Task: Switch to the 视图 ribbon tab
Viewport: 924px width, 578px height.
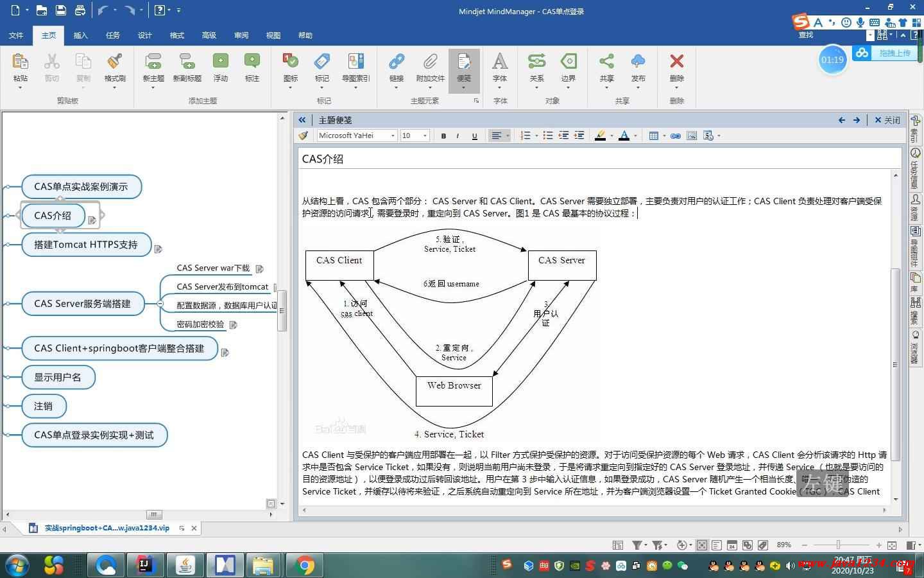Action: pyautogui.click(x=273, y=35)
